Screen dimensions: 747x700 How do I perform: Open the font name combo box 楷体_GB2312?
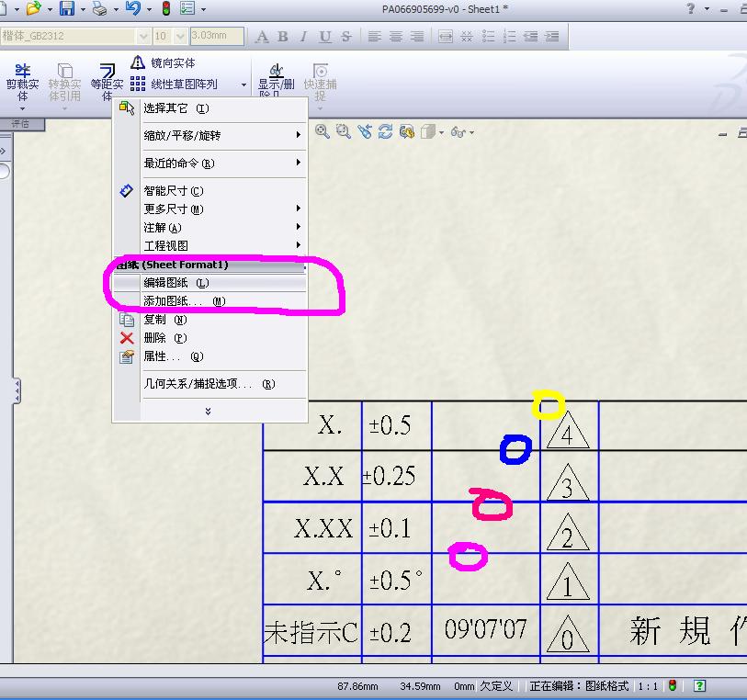coord(75,36)
